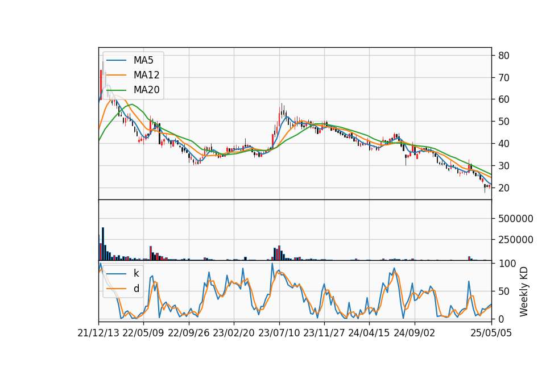The height and width of the screenshot is (392, 546).
Task: Click the blue MA5 legend line sample
Action: coord(116,61)
